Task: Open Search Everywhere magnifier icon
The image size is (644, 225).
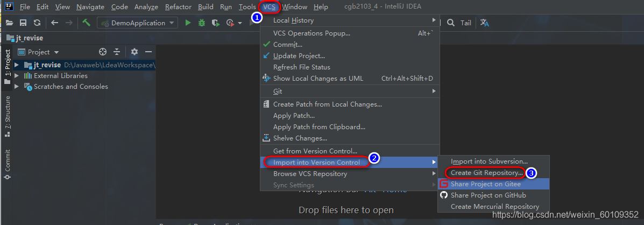Action: [450, 23]
